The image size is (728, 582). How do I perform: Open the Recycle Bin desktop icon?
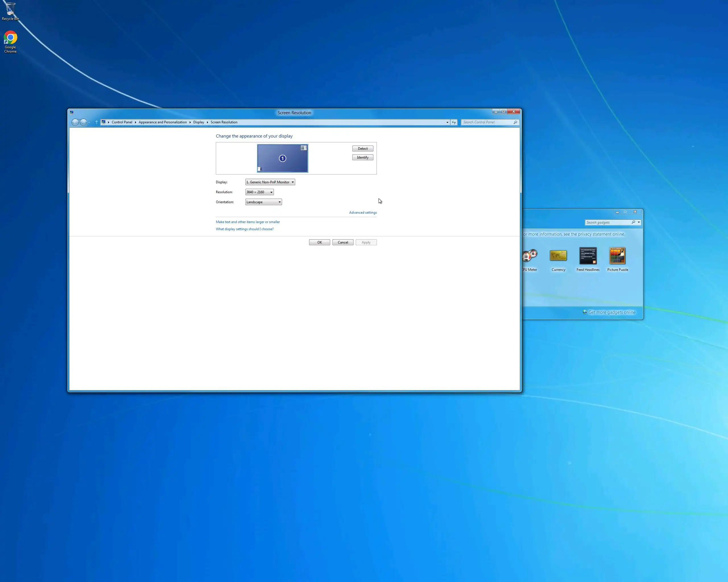(10, 10)
